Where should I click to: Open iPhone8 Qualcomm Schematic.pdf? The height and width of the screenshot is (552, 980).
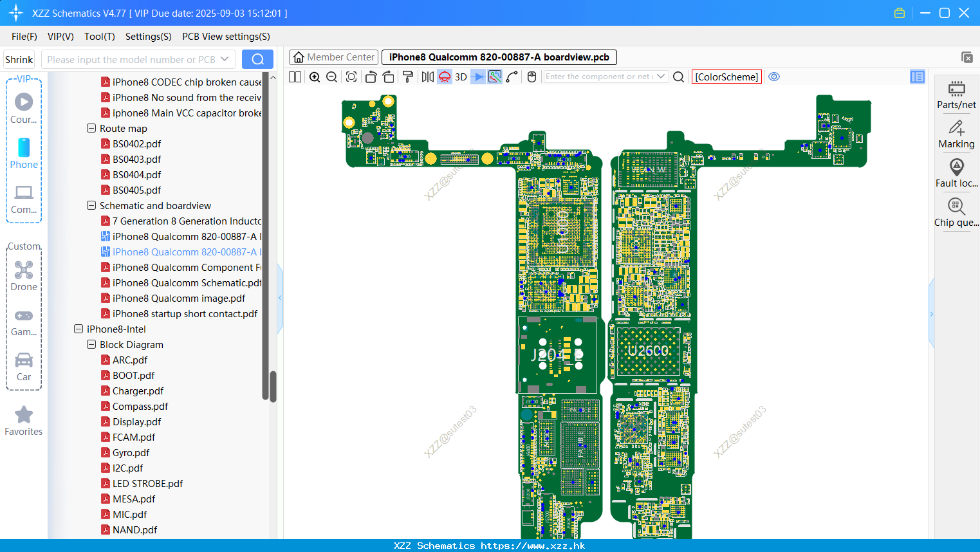[187, 282]
